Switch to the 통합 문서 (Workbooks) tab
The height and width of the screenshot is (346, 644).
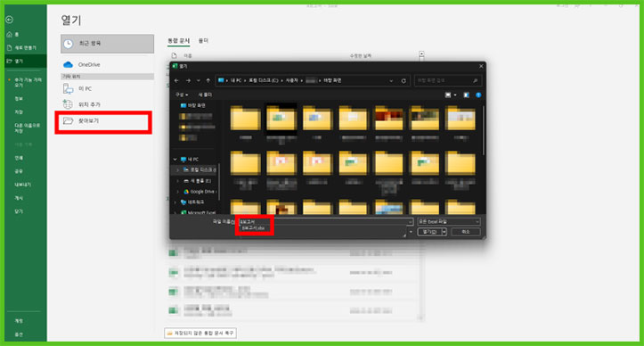pyautogui.click(x=178, y=41)
